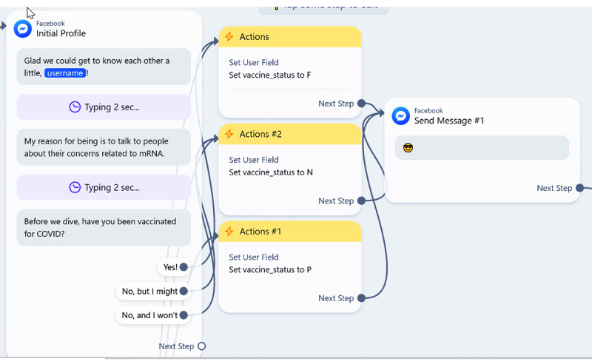Image resolution: width=592 pixels, height=364 pixels.
Task: Click the lightning icon on Actions #1
Action: click(229, 232)
